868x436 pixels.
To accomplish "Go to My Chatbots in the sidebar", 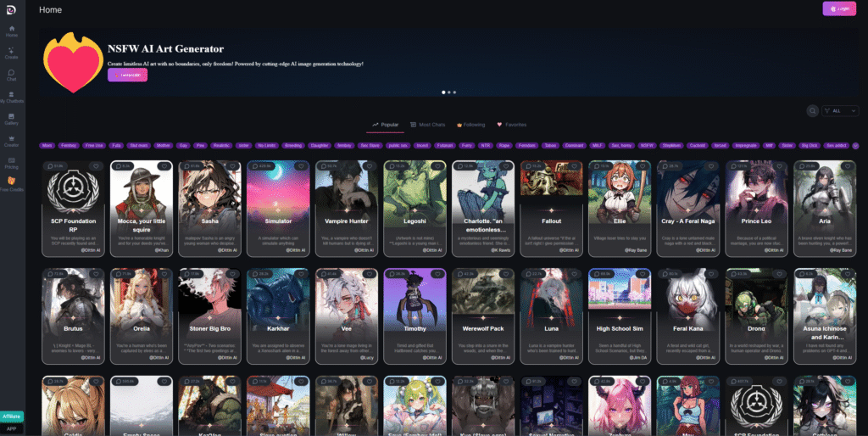I will coord(12,98).
